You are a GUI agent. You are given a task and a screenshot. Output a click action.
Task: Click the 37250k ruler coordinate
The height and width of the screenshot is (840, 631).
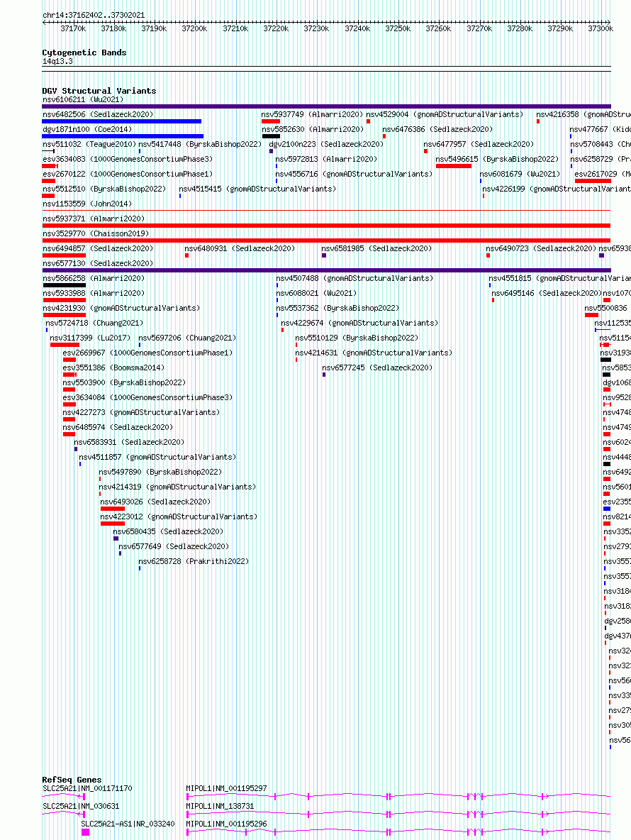pos(398,28)
